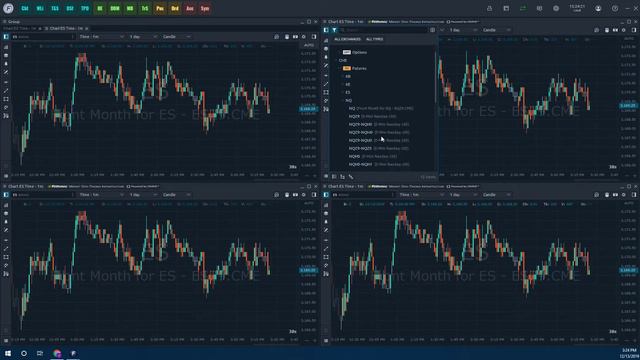Screen dimensions: 640x360
Task: Open Chrome from the taskbar
Action: (57, 353)
